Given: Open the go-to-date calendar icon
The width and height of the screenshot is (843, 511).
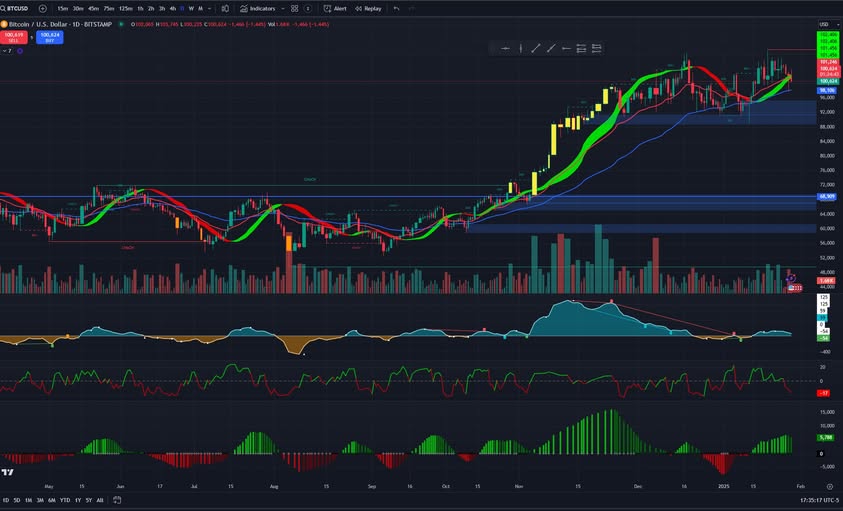Looking at the screenshot, I should pyautogui.click(x=115, y=500).
